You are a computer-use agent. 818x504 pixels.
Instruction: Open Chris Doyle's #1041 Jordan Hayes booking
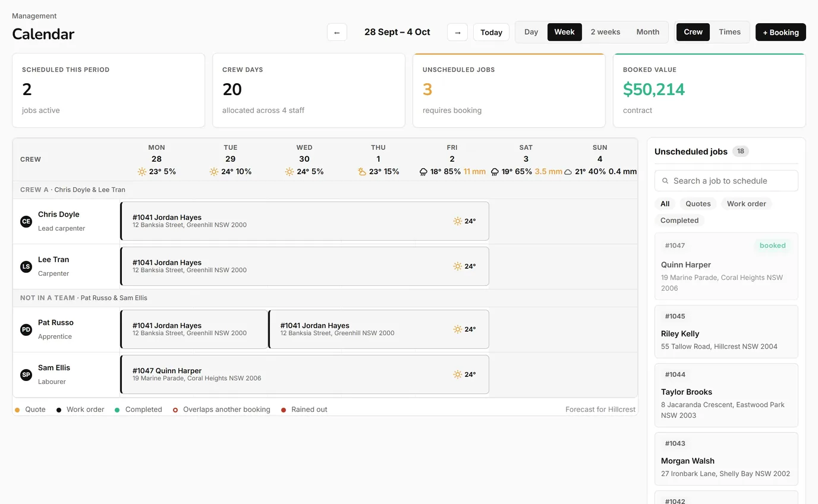[304, 221]
